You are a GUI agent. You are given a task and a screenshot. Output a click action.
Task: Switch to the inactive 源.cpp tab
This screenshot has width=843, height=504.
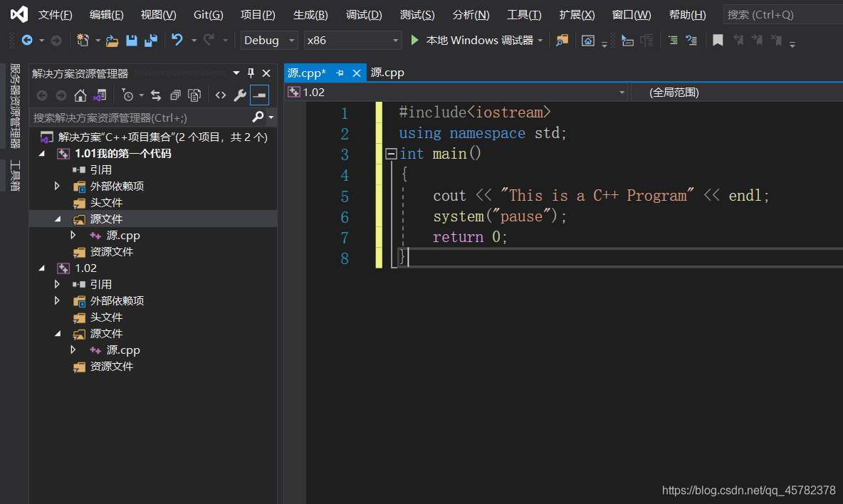(387, 73)
